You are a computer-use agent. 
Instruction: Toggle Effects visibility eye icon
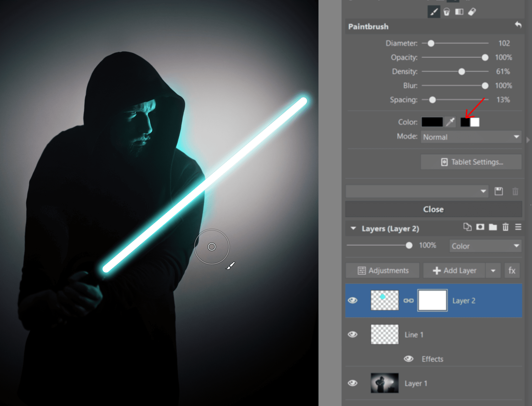click(408, 359)
